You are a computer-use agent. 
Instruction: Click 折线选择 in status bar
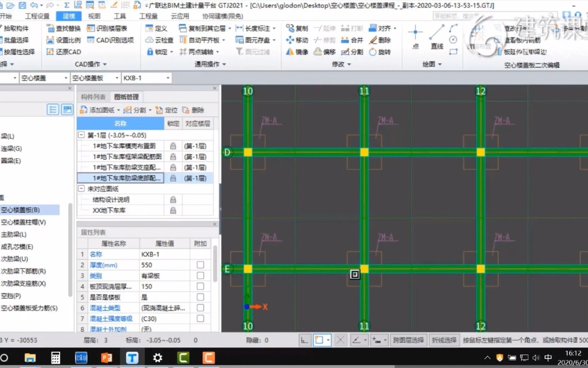444,340
